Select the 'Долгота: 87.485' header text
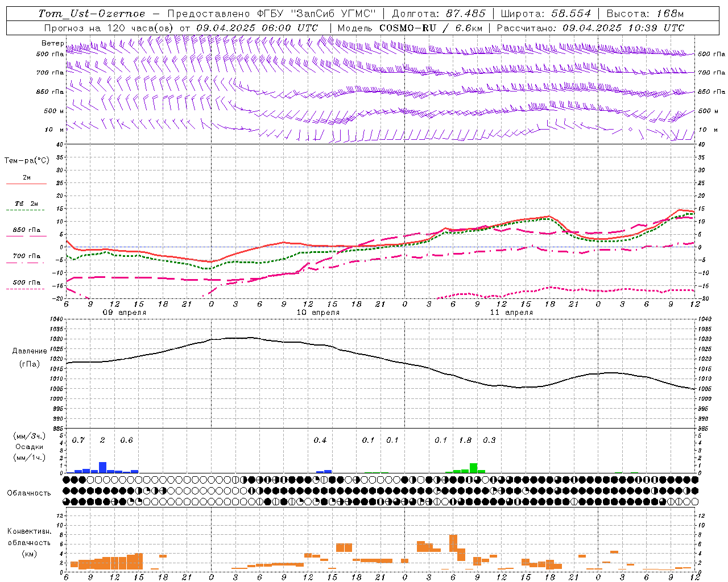The image size is (728, 582). click(x=439, y=14)
